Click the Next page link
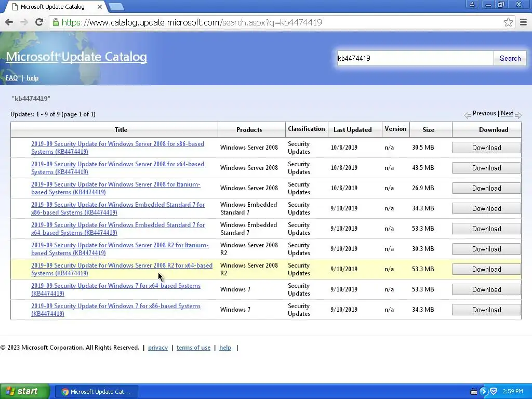Viewport: 532px width, 399px height. pyautogui.click(x=507, y=113)
